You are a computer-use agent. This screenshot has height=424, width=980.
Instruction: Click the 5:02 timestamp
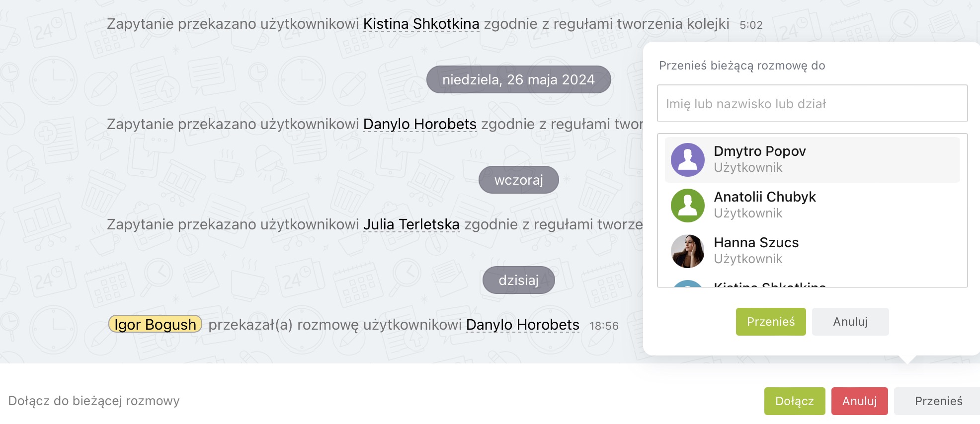pos(751,25)
